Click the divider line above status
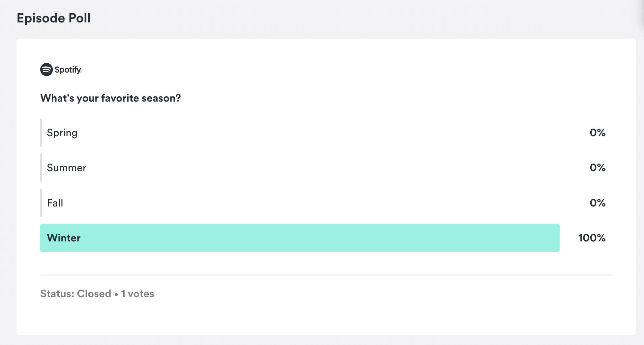The image size is (644, 345). [326, 275]
